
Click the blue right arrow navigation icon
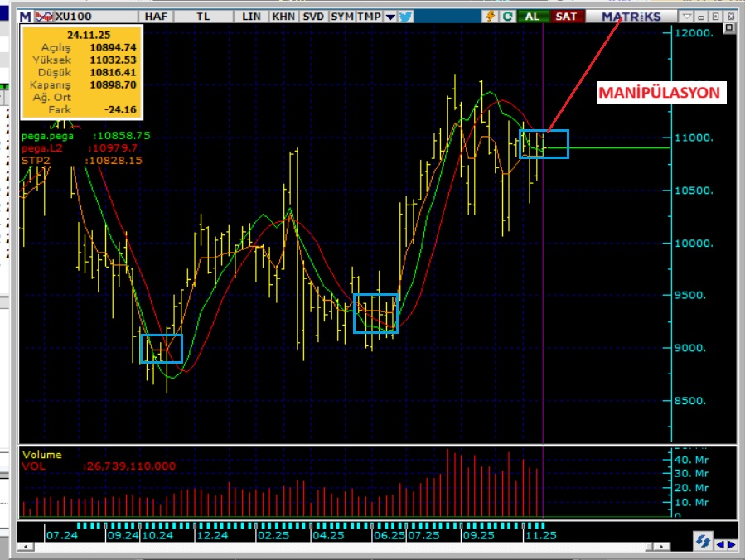click(731, 544)
